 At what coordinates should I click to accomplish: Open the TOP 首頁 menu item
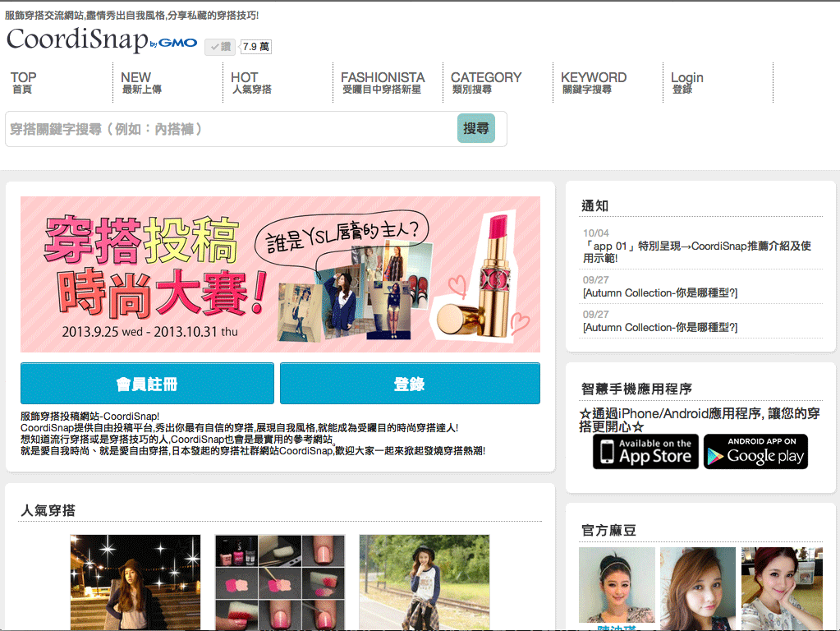(x=24, y=82)
